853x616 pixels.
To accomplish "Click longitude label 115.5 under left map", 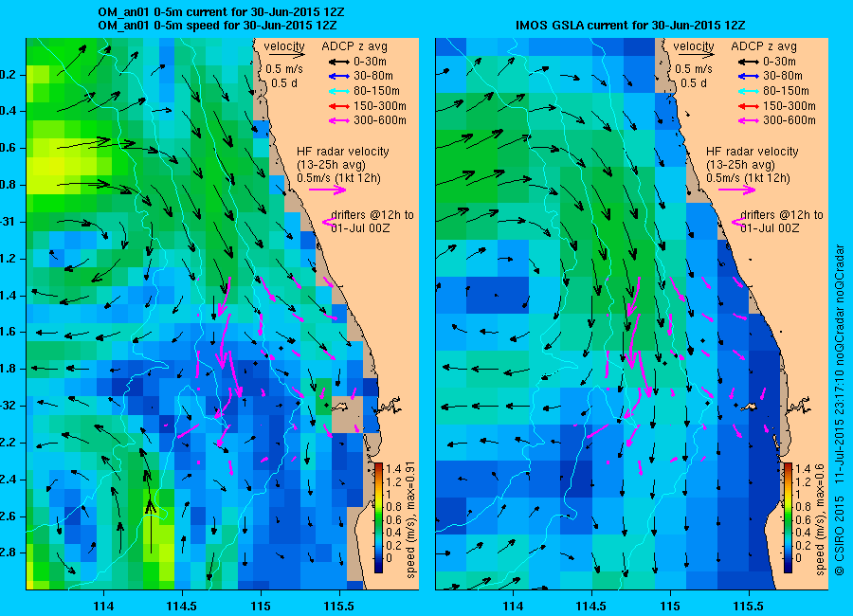I will tap(339, 607).
